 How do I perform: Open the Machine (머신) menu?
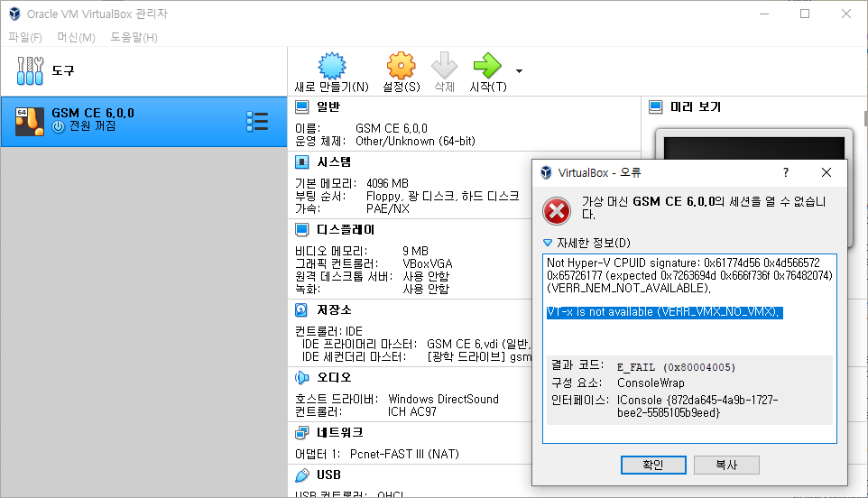77,38
